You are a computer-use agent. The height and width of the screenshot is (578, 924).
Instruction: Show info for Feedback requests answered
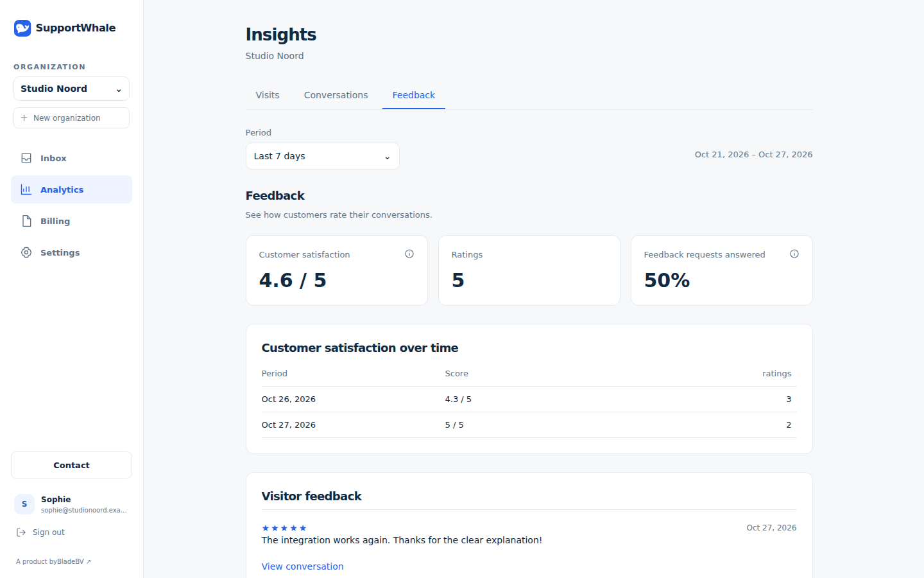pyautogui.click(x=794, y=254)
